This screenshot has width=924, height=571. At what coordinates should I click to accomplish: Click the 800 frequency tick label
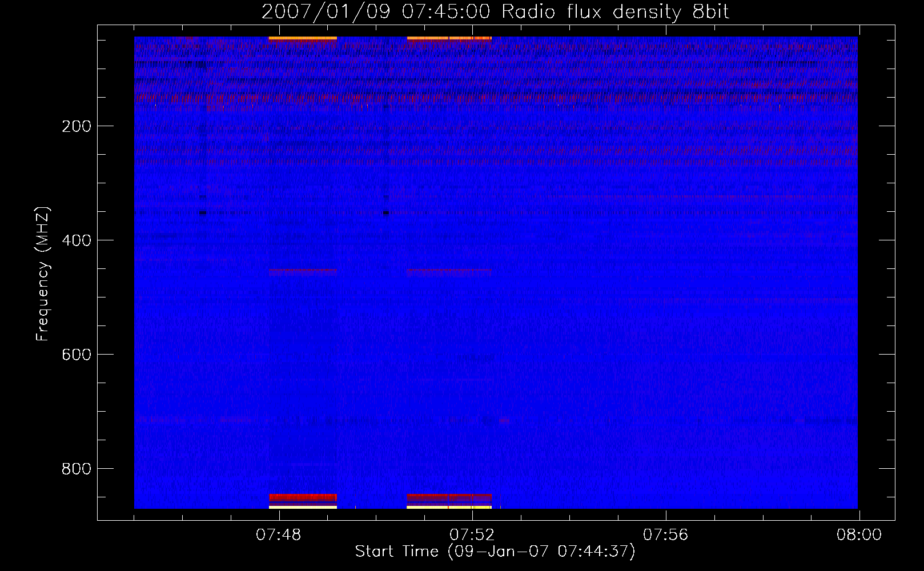(77, 469)
